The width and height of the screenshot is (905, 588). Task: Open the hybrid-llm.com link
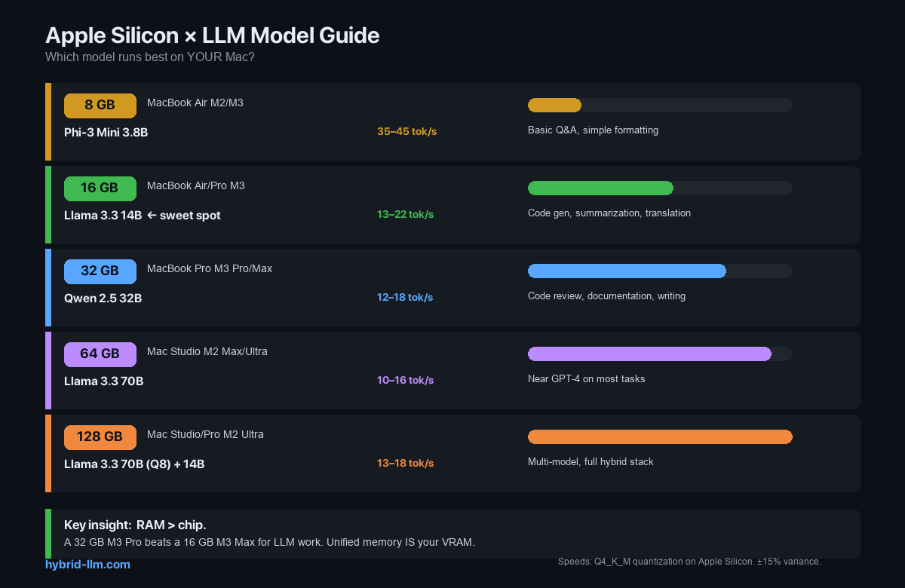(x=87, y=565)
